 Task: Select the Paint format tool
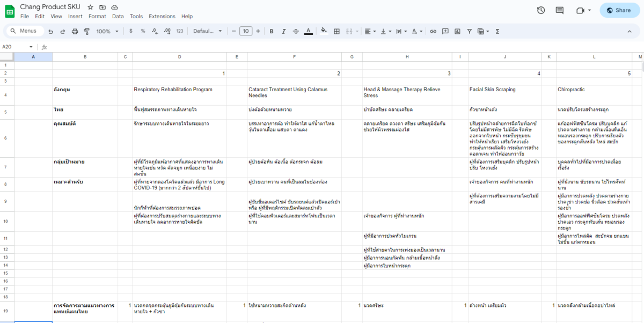click(86, 31)
